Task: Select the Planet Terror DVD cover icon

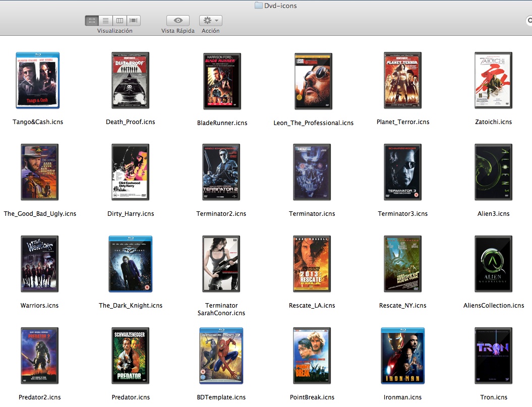Action: [x=403, y=81]
